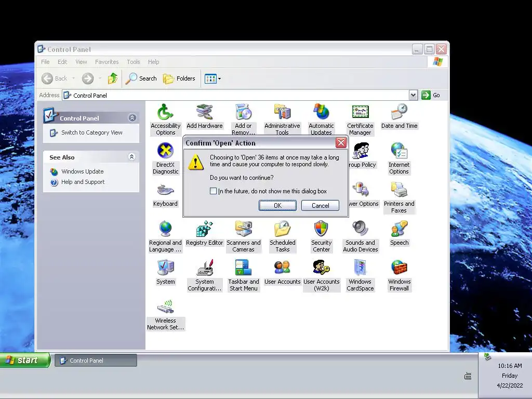
Task: Open the Start menu
Action: (25, 360)
